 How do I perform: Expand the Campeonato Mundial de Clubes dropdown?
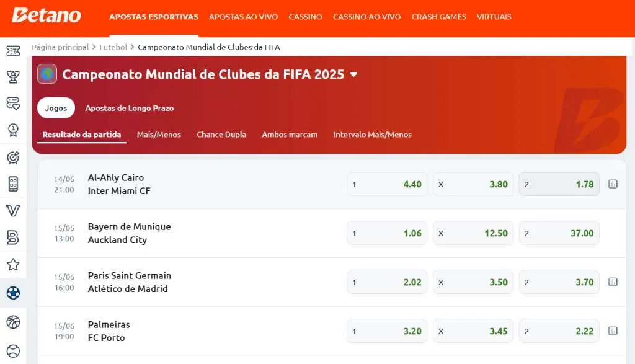pyautogui.click(x=353, y=74)
